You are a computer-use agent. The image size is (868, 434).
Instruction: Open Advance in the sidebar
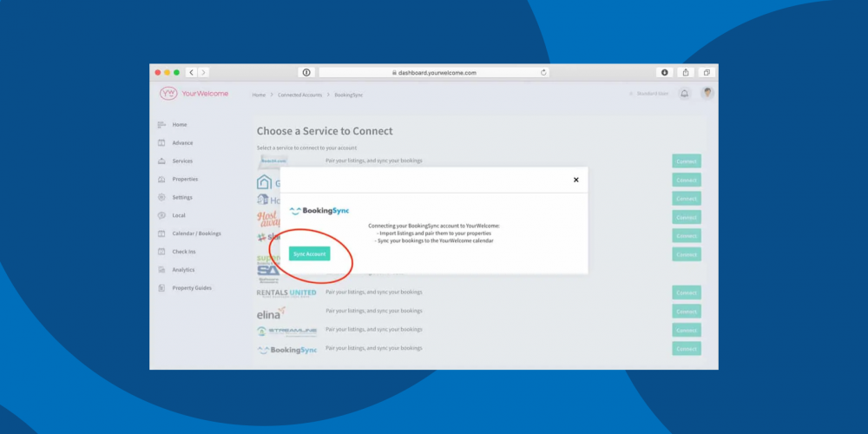pyautogui.click(x=182, y=143)
